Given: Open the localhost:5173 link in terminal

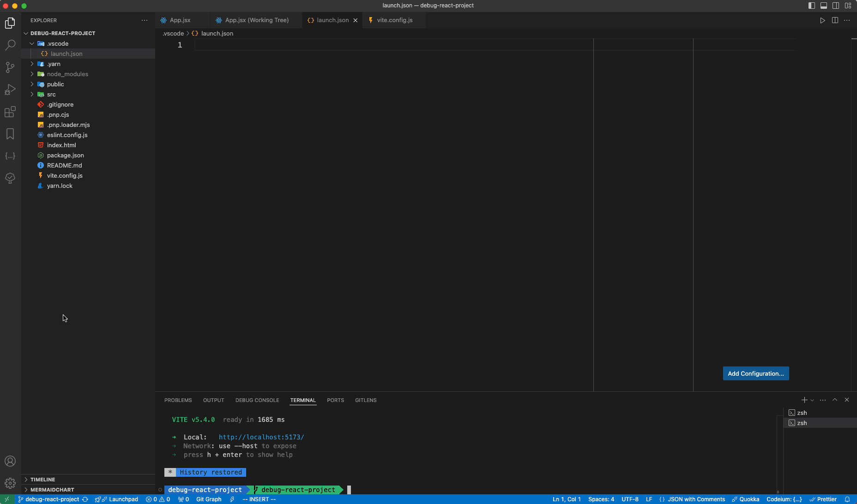Looking at the screenshot, I should click(261, 437).
